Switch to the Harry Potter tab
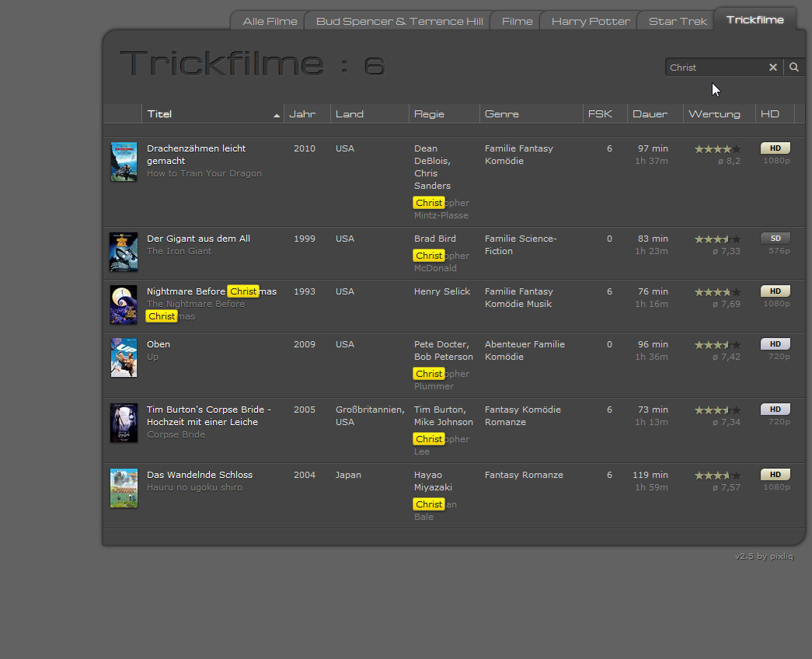 click(591, 21)
